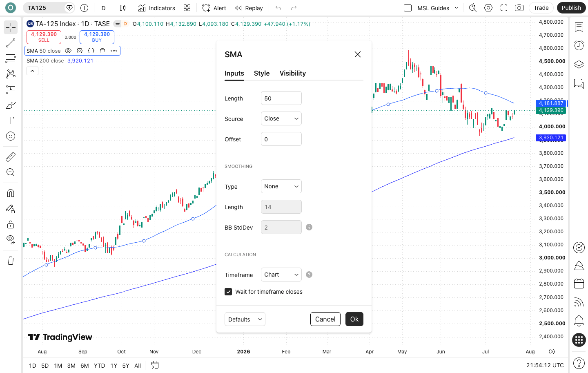Image resolution: width=588 pixels, height=373 pixels.
Task: Open the emoji icons tool
Action: point(11,136)
